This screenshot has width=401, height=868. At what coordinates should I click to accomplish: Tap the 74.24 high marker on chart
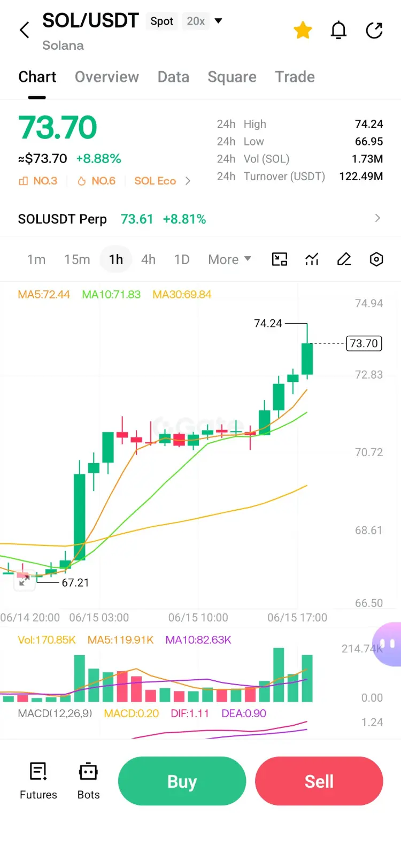coord(268,324)
